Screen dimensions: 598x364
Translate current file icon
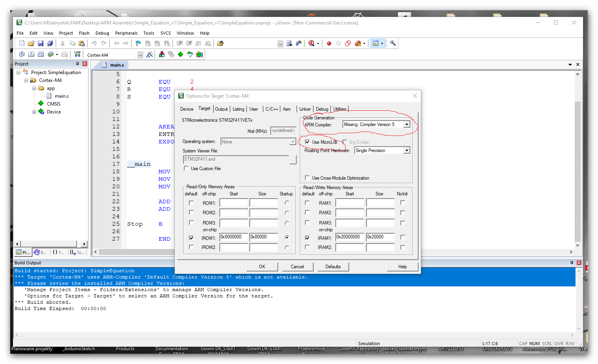click(22, 54)
